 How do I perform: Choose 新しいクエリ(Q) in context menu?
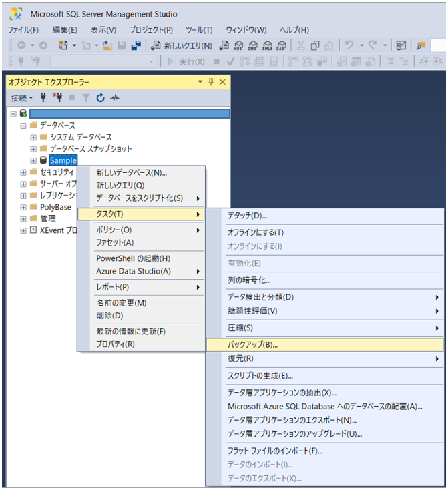tap(142, 186)
